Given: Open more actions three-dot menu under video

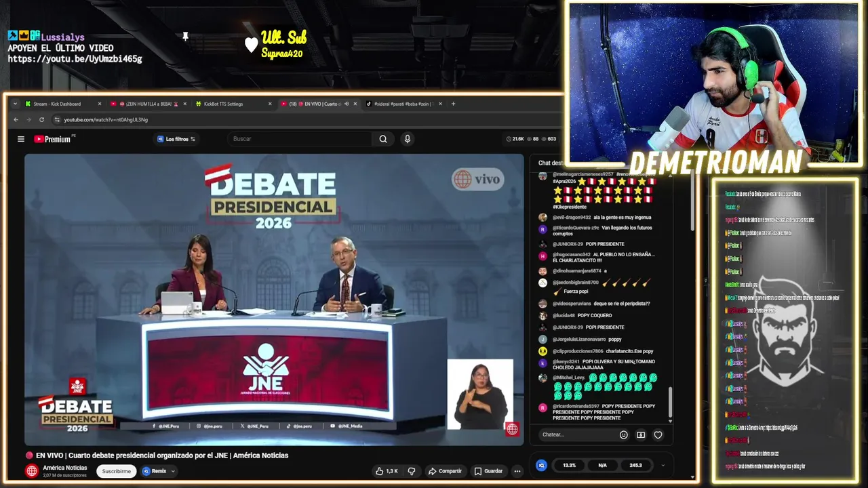Looking at the screenshot, I should pyautogui.click(x=517, y=471).
